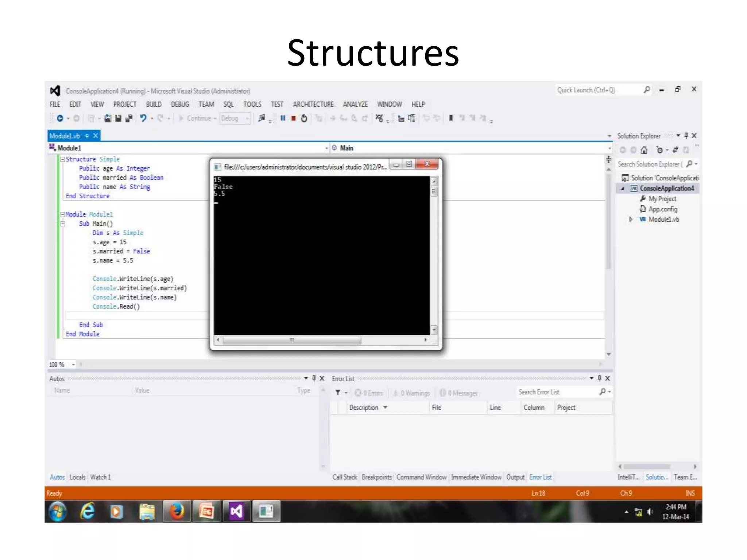Pin the Error List panel pushpin icon
Image resolution: width=747 pixels, height=560 pixels.
(599, 378)
